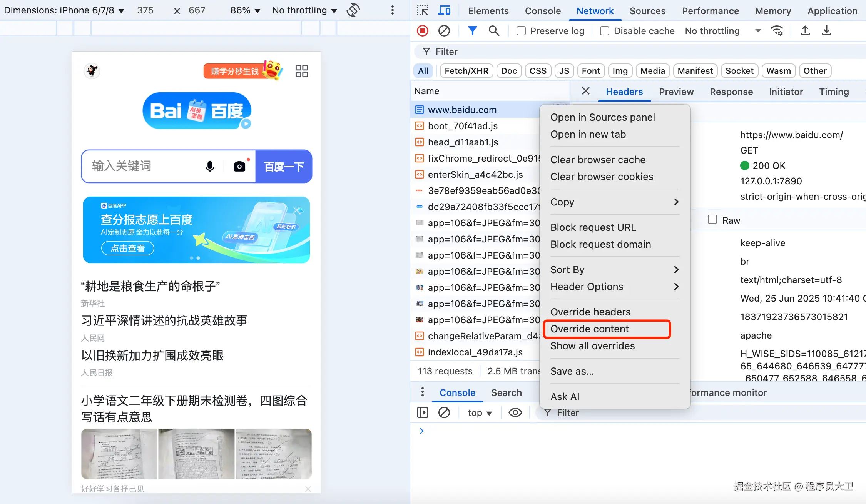
Task: Open the Dimensions iPhone 6/7/8 dropdown
Action: pyautogui.click(x=64, y=10)
